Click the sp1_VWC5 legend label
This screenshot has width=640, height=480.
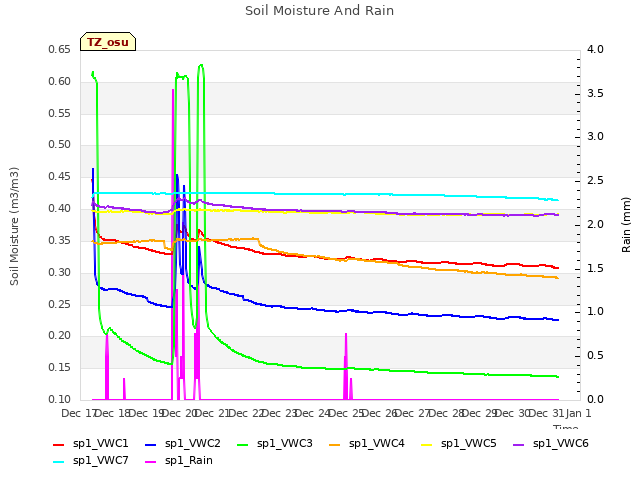[469, 443]
